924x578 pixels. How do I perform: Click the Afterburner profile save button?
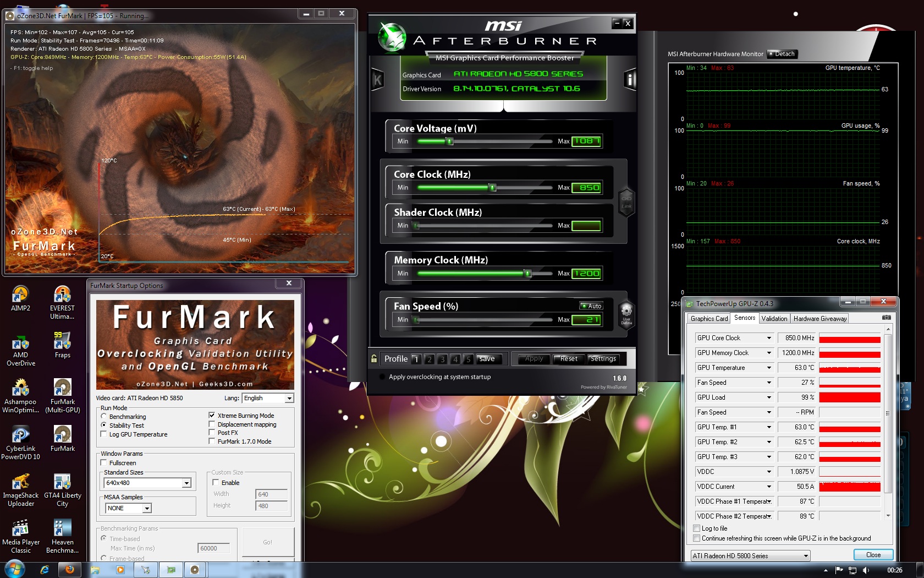coord(487,359)
